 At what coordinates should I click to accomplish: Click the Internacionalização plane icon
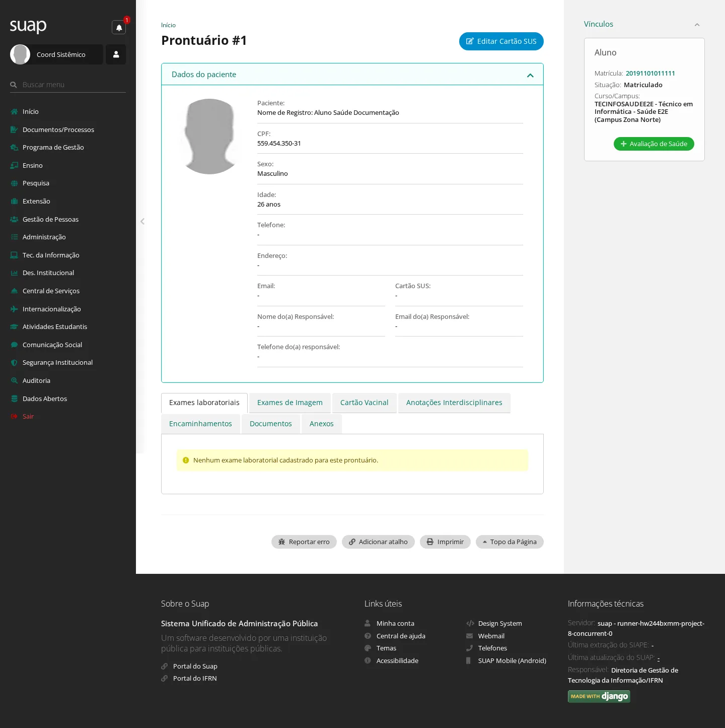[x=14, y=309]
